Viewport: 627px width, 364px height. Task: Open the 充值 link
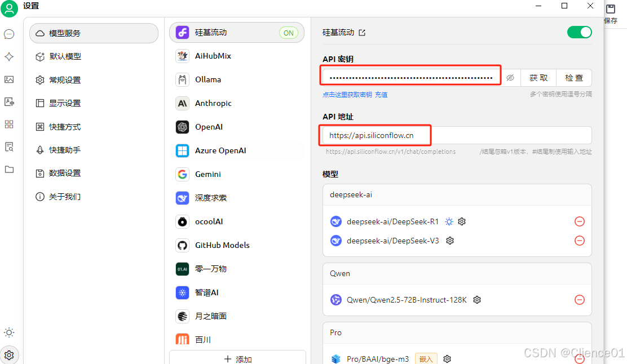point(381,95)
